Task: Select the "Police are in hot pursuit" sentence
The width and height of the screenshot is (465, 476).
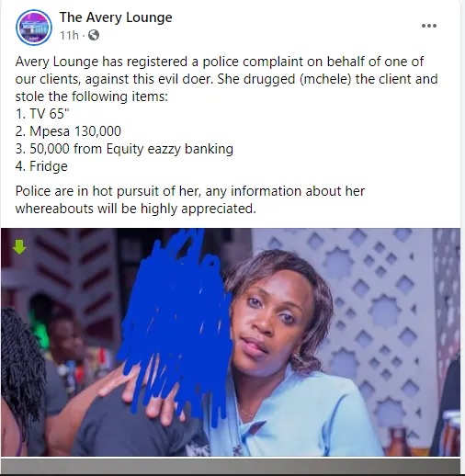Action: click(190, 199)
